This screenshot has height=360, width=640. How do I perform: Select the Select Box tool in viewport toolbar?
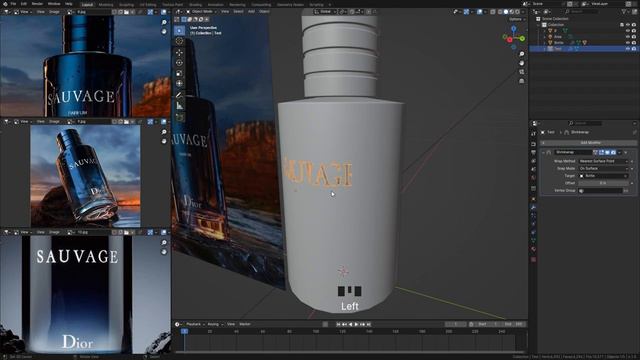(179, 31)
